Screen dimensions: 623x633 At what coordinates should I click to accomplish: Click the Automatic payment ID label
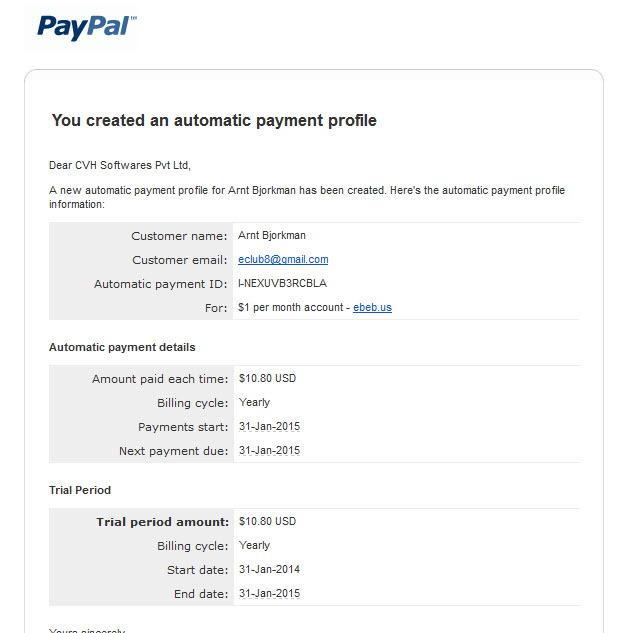coord(161,284)
